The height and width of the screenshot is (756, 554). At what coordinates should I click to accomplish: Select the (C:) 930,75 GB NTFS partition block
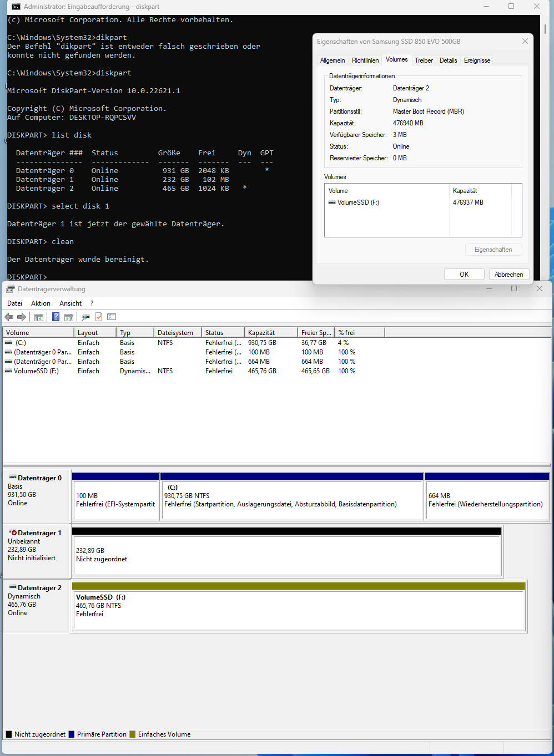coord(292,500)
